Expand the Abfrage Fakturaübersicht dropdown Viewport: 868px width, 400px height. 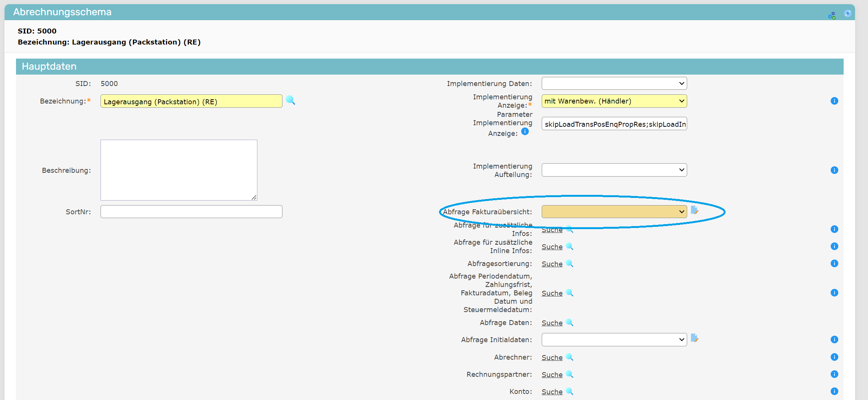[614, 212]
